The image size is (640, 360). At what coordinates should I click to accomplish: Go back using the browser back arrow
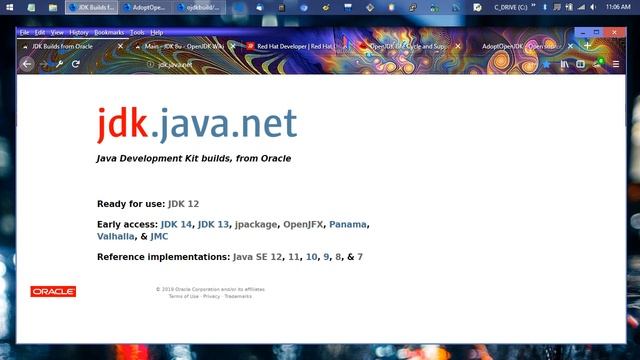(27, 64)
